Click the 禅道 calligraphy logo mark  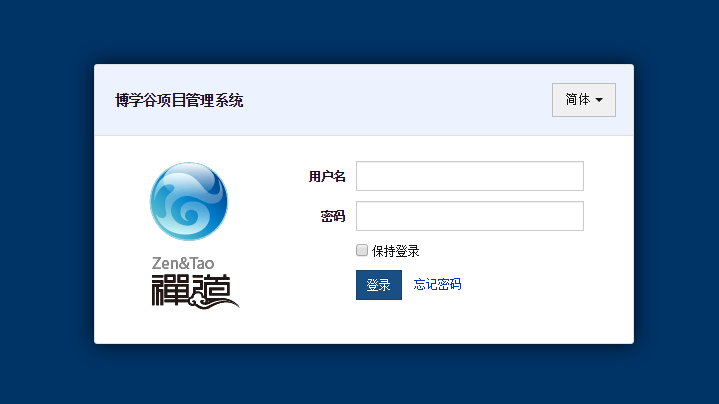coord(190,288)
